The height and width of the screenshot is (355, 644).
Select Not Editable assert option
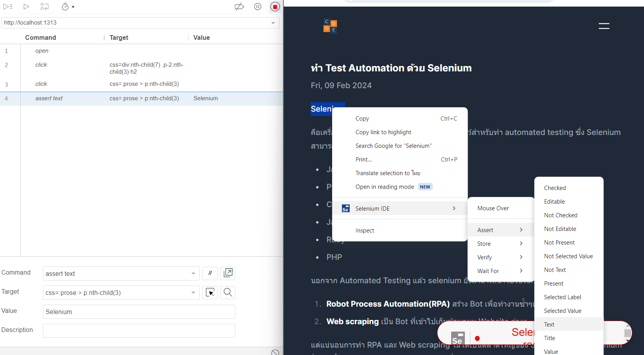click(x=569, y=229)
